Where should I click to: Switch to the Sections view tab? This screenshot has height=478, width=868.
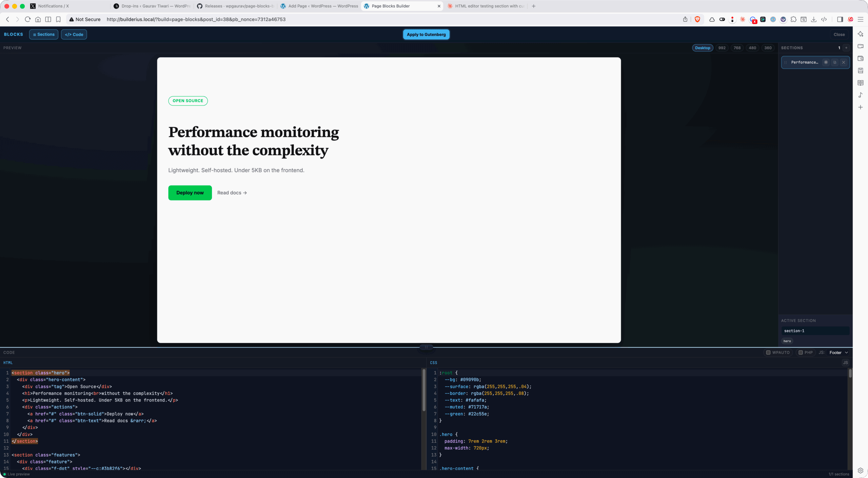(44, 34)
